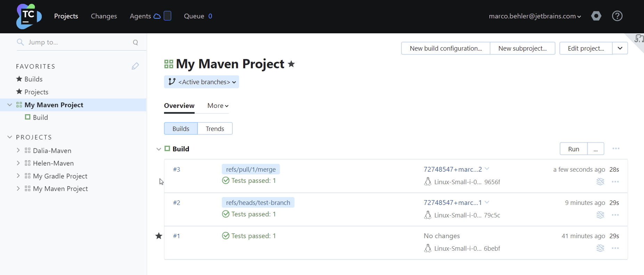This screenshot has width=644, height=275.
Task: Click the Run button
Action: 573,149
